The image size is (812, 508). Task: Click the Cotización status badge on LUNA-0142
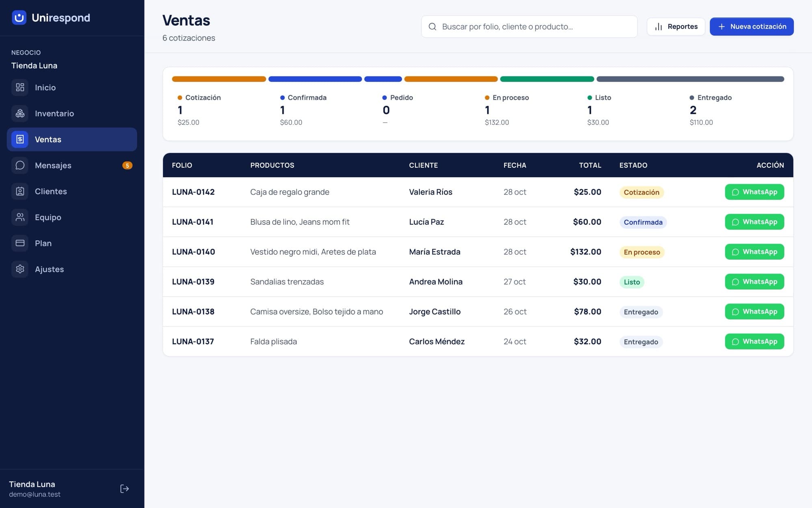(641, 192)
